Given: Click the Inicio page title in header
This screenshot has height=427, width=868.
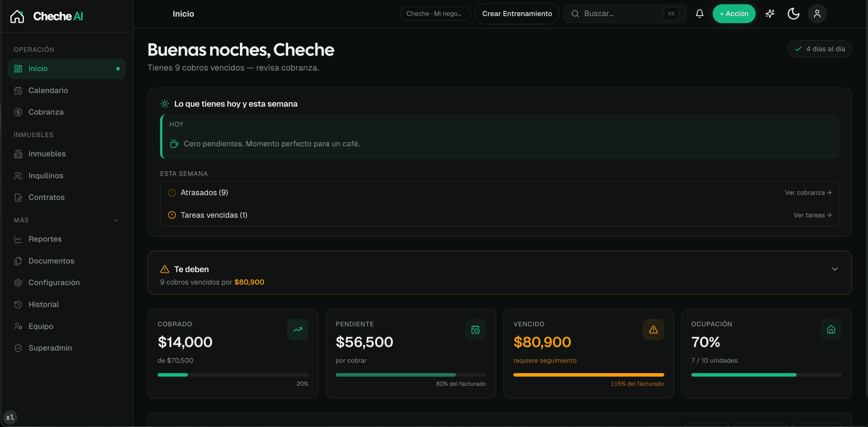Looking at the screenshot, I should [184, 14].
